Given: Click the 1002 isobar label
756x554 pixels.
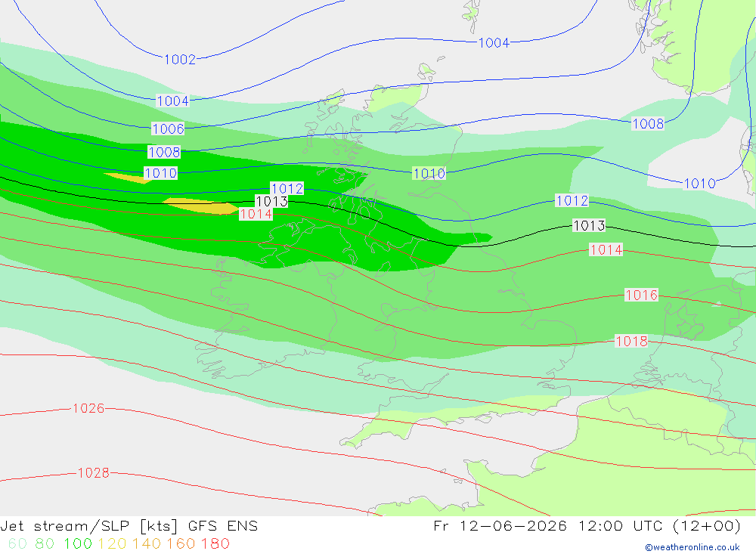Looking at the screenshot, I should click(x=180, y=59).
